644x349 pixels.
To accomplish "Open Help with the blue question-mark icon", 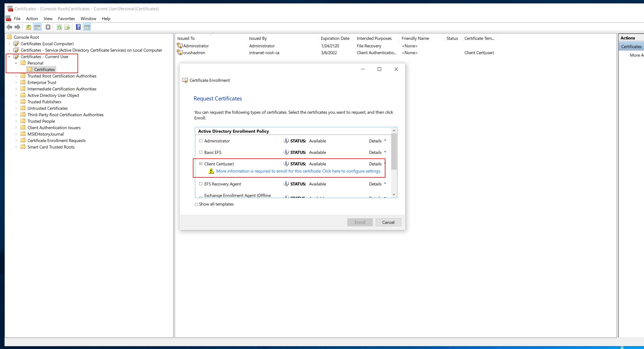I will coord(78,27).
